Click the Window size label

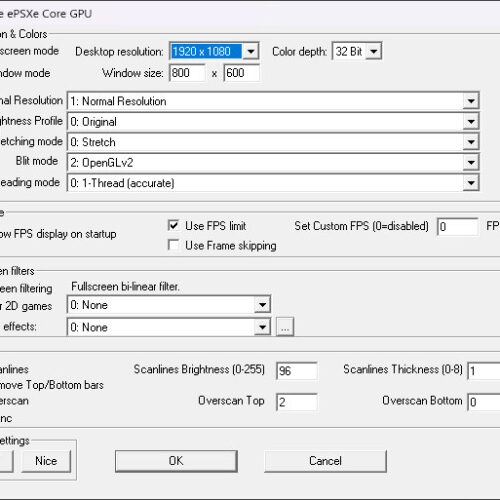click(133, 73)
